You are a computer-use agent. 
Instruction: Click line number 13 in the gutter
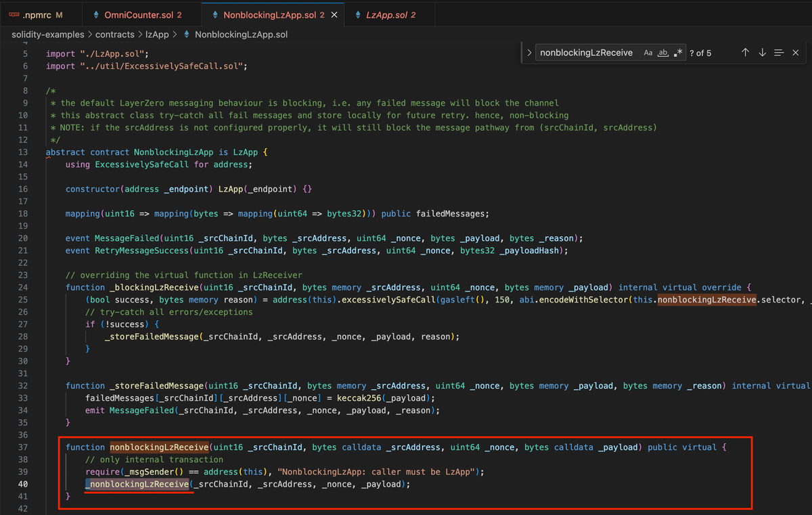click(24, 152)
